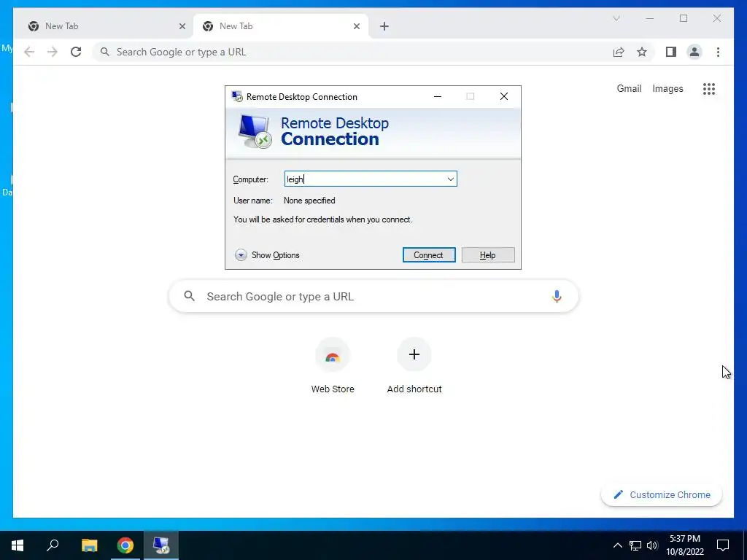Open the Google apps grid
747x560 pixels.
coord(709,88)
